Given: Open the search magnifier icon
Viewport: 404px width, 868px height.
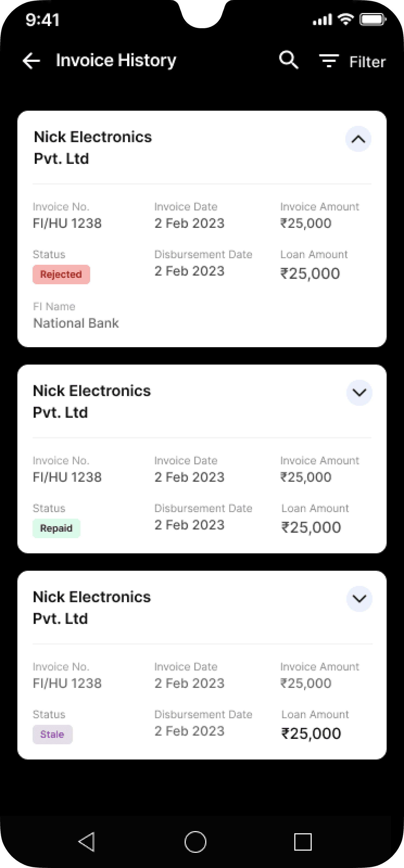Looking at the screenshot, I should 289,60.
